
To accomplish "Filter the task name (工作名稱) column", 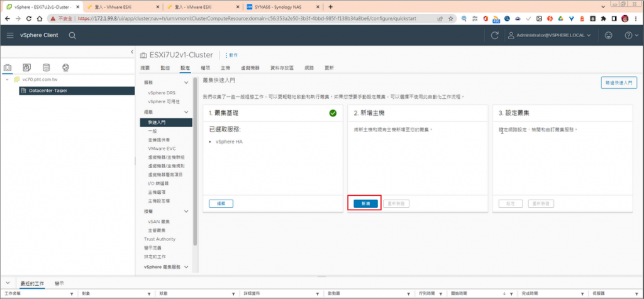I will coord(72,295).
